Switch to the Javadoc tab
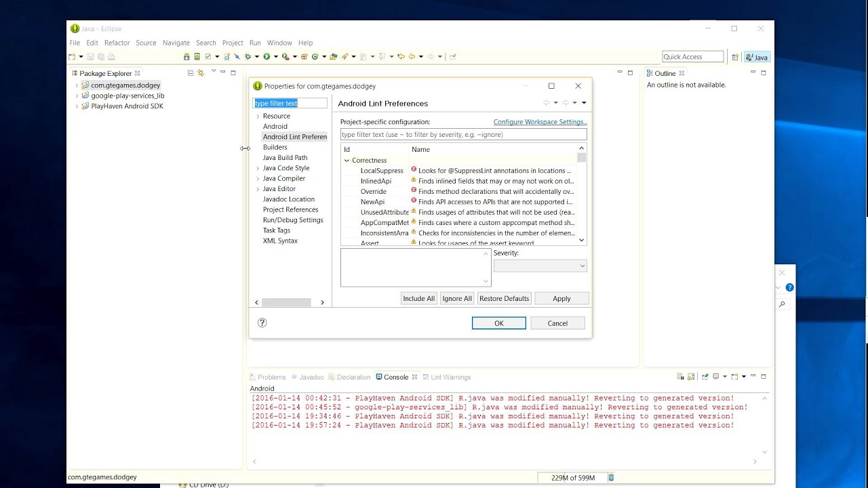This screenshot has height=488, width=868. [308, 377]
